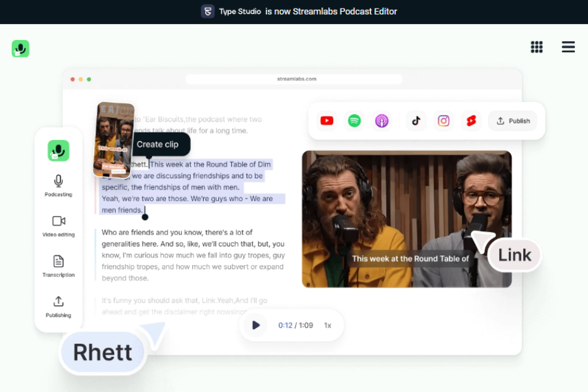Click the text 'men friends.'
This screenshot has height=392, width=588.
[122, 210]
